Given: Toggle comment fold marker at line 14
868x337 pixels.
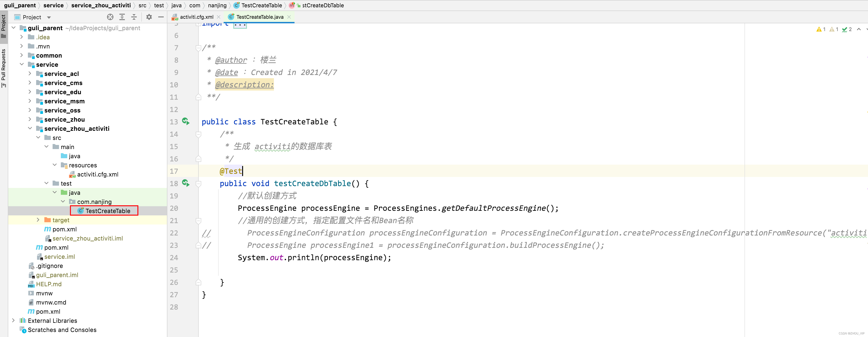Looking at the screenshot, I should (198, 134).
